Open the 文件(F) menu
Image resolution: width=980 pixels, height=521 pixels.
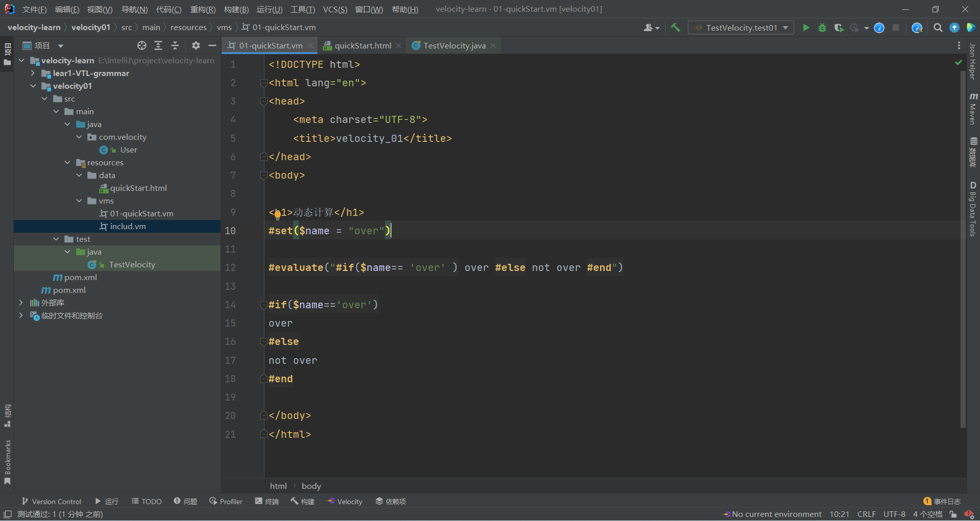pos(34,9)
